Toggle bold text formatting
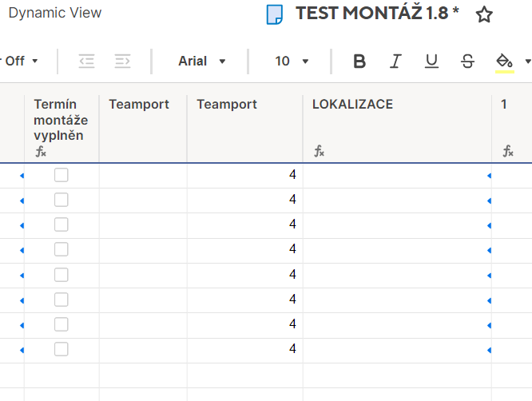 point(359,62)
